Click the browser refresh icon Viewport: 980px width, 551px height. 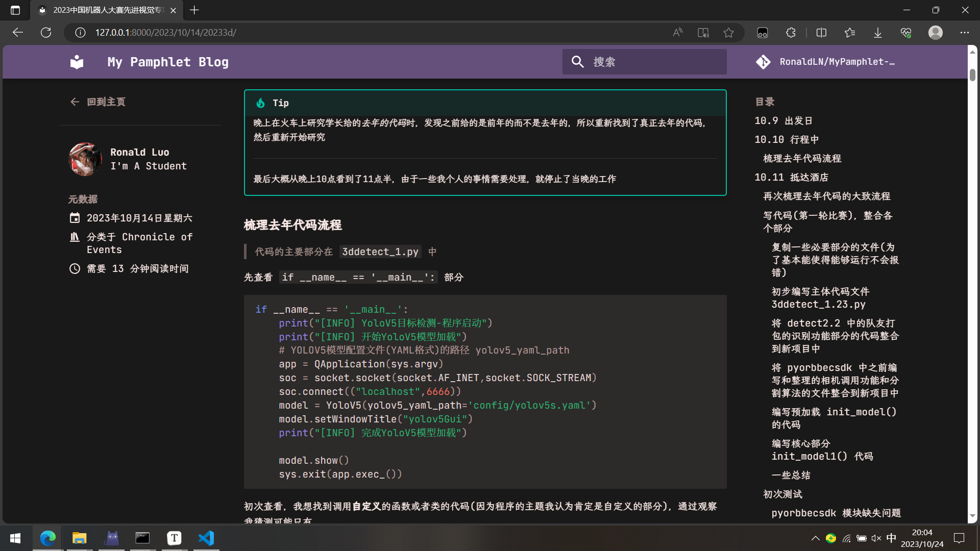pos(46,33)
